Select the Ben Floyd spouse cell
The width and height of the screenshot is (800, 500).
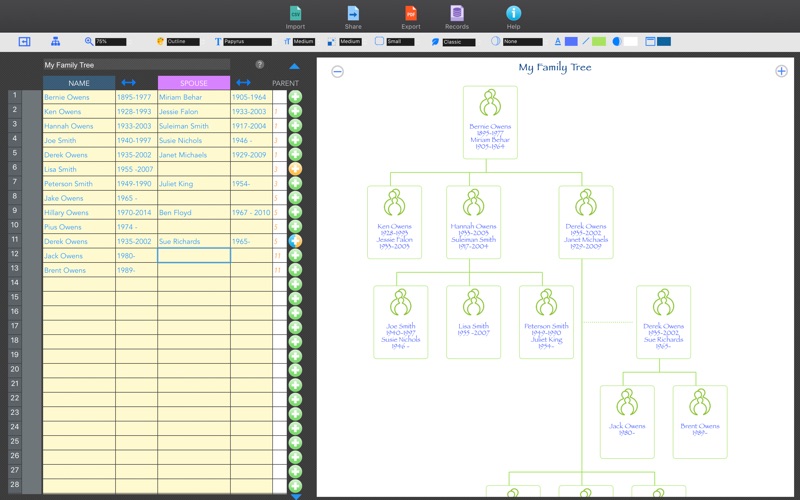point(194,212)
